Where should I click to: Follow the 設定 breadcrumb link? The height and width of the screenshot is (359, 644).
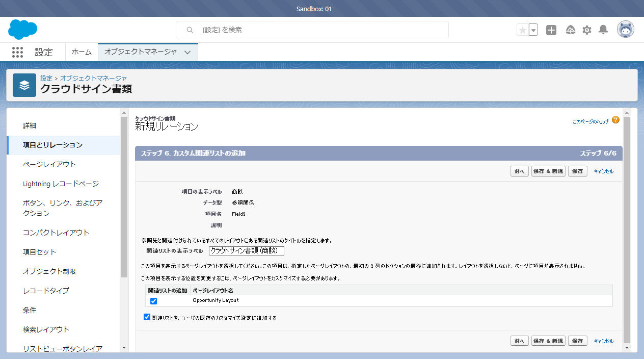(x=46, y=78)
